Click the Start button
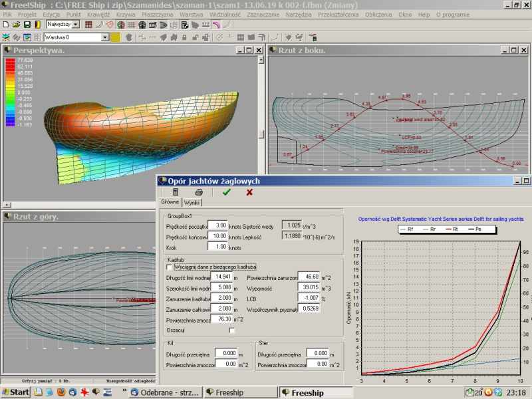This screenshot has width=532, height=399. click(15, 392)
